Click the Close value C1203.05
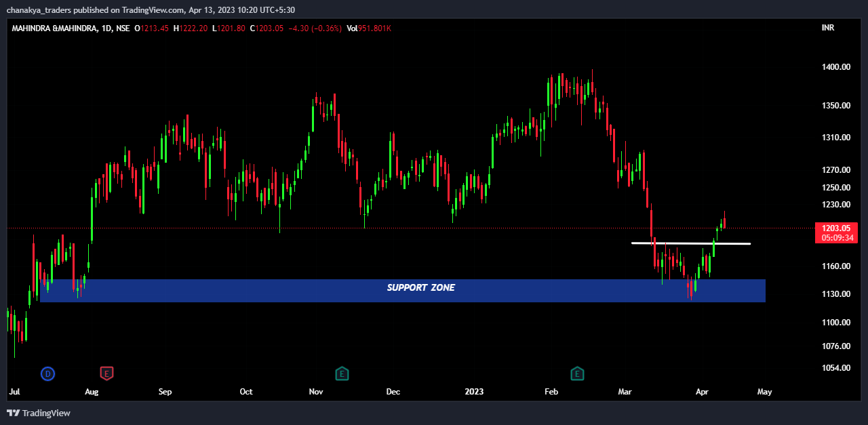The height and width of the screenshot is (425, 868). tap(267, 28)
